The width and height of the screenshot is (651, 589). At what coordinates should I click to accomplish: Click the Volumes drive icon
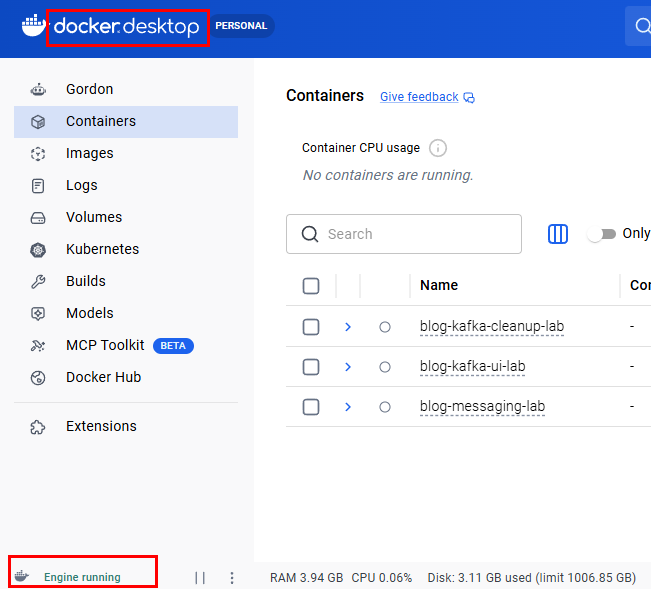tap(38, 218)
